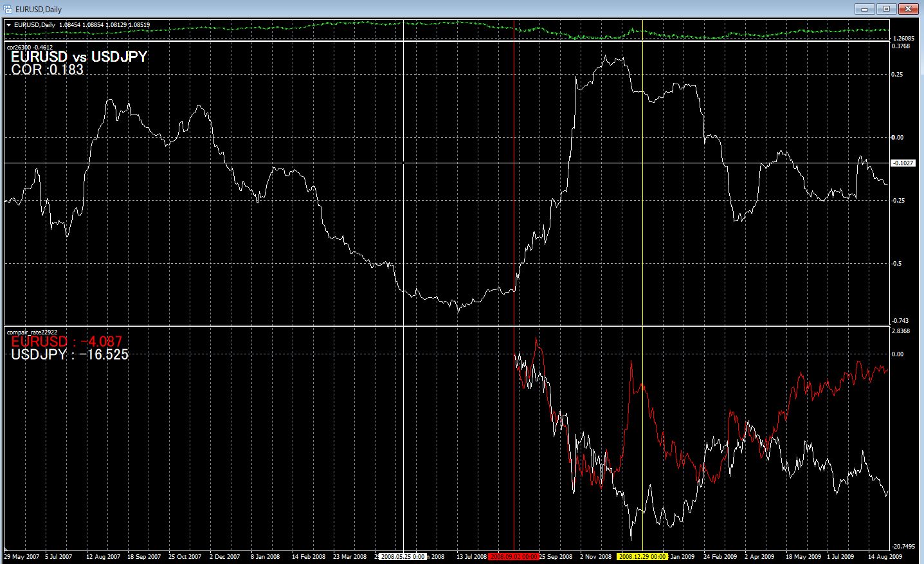Click the chart window icon in title bar
Viewport: 924px width, 564px height.
point(8,9)
